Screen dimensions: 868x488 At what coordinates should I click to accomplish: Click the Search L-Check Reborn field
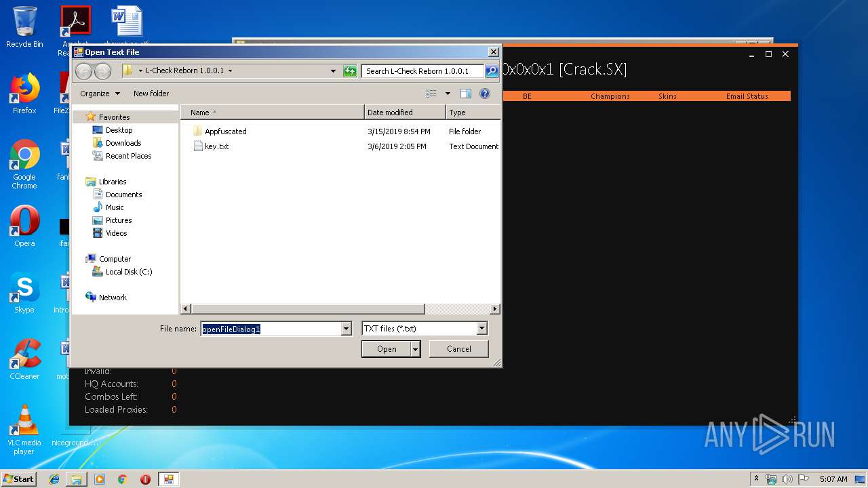pos(423,70)
